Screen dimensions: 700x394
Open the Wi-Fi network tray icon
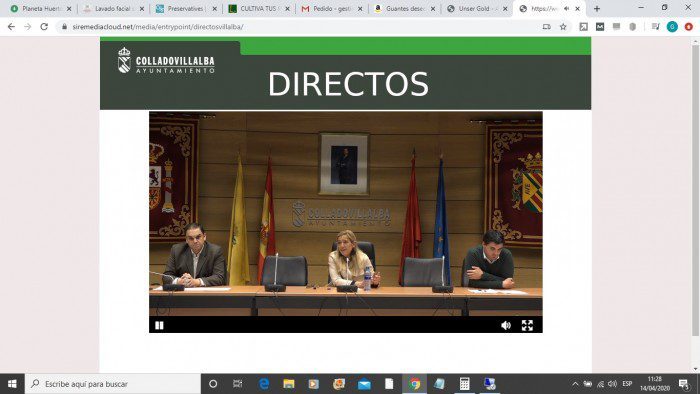tap(600, 384)
